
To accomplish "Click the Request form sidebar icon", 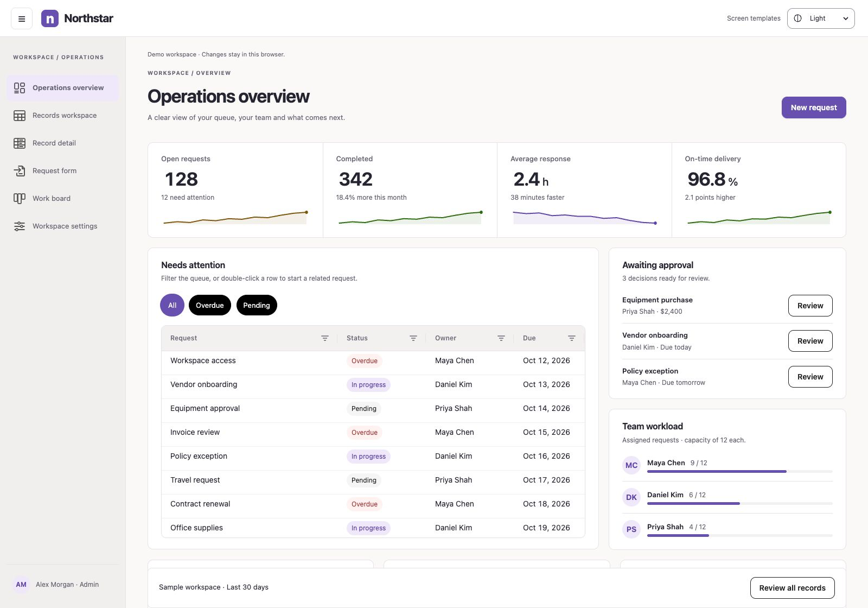I will pos(20,171).
